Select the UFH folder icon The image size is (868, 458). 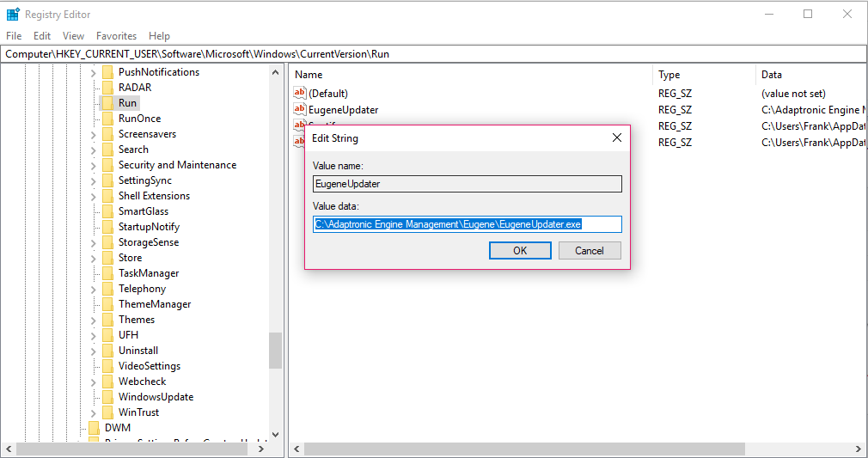point(108,336)
